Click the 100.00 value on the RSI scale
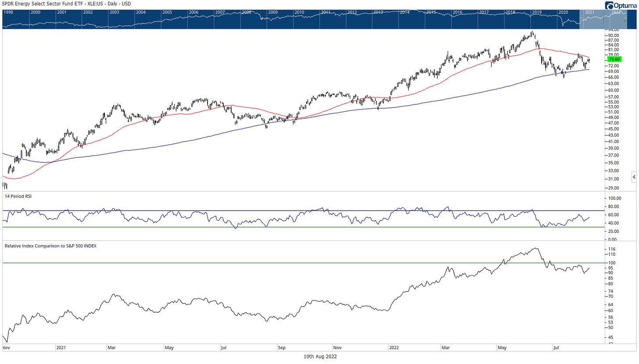The width and height of the screenshot is (639, 364). (x=615, y=198)
